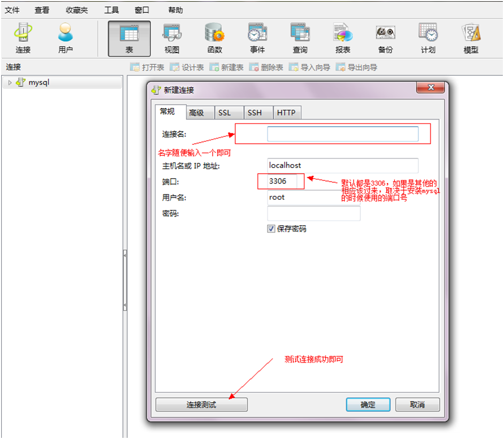The image size is (504, 439).
Task: Click the 连接名 input field
Action: [343, 134]
